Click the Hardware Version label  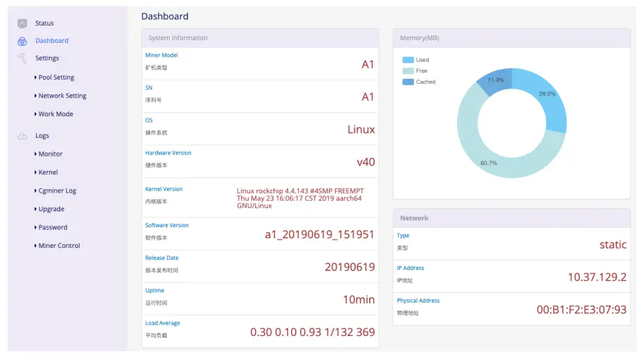[x=168, y=153]
